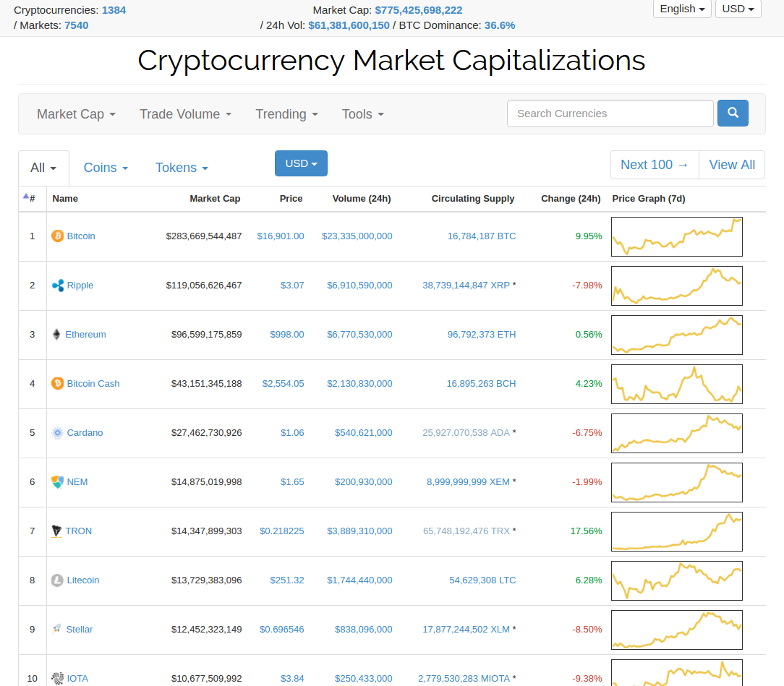
Task: Click the Bitcoin Cash logo icon
Action: (58, 383)
